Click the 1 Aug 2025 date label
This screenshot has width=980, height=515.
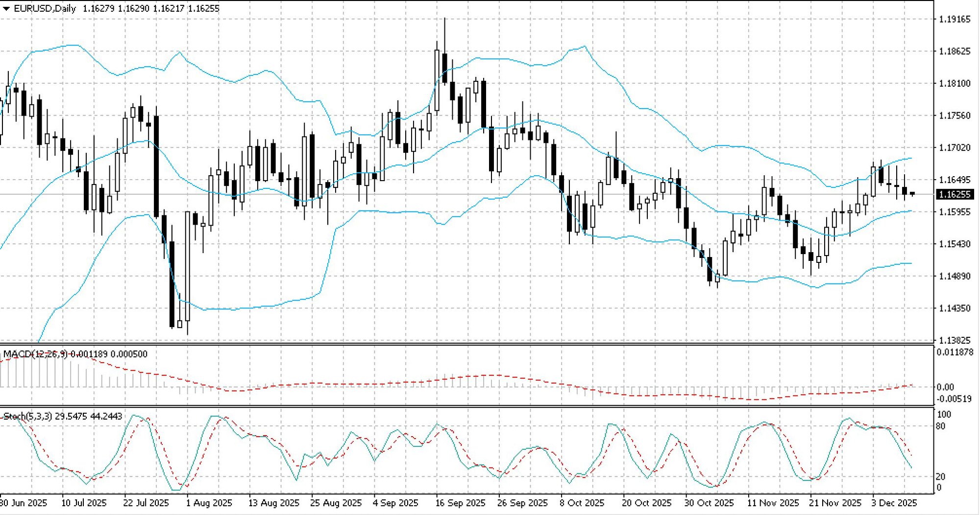(x=210, y=503)
